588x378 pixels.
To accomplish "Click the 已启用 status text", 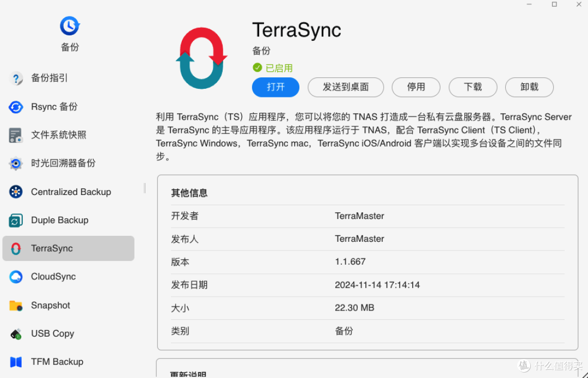I will [x=279, y=68].
